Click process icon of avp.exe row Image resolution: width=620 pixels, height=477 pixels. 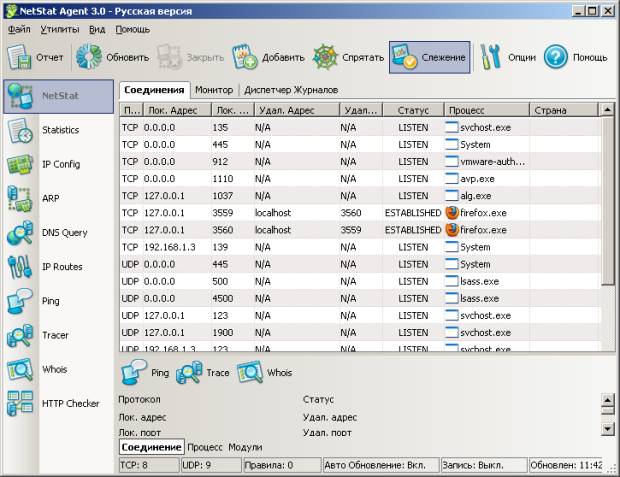pyautogui.click(x=452, y=178)
